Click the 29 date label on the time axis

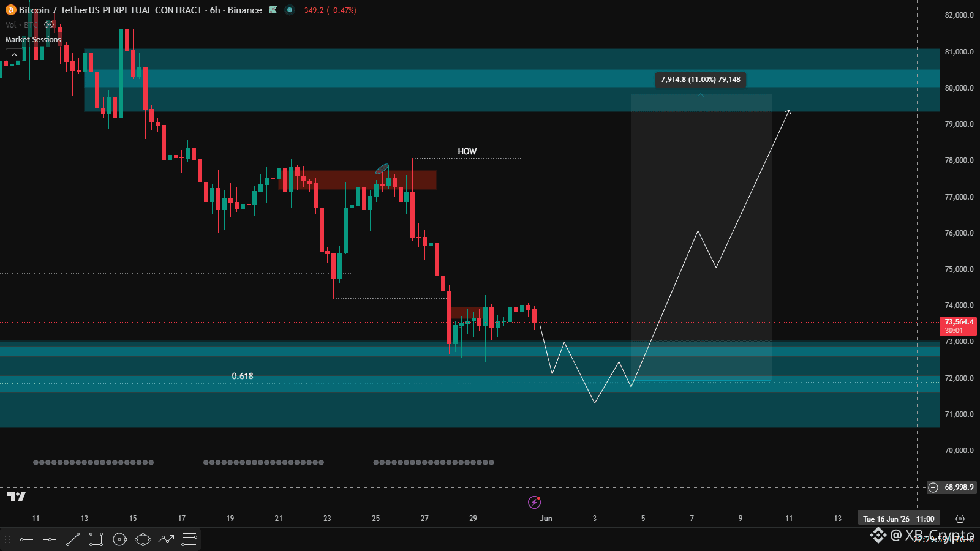(x=473, y=519)
